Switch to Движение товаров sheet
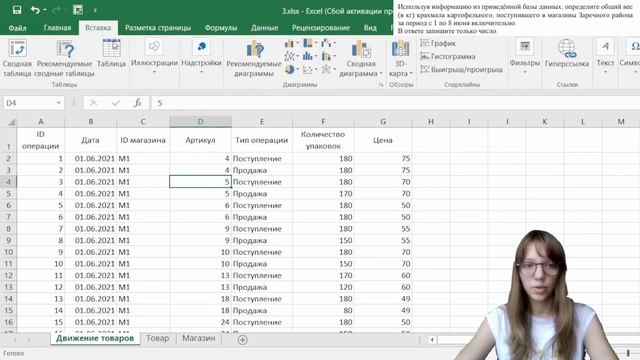This screenshot has height=360, width=640. coord(95,338)
